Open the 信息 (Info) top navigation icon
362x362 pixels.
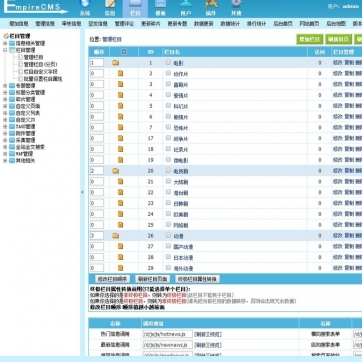[x=110, y=8]
